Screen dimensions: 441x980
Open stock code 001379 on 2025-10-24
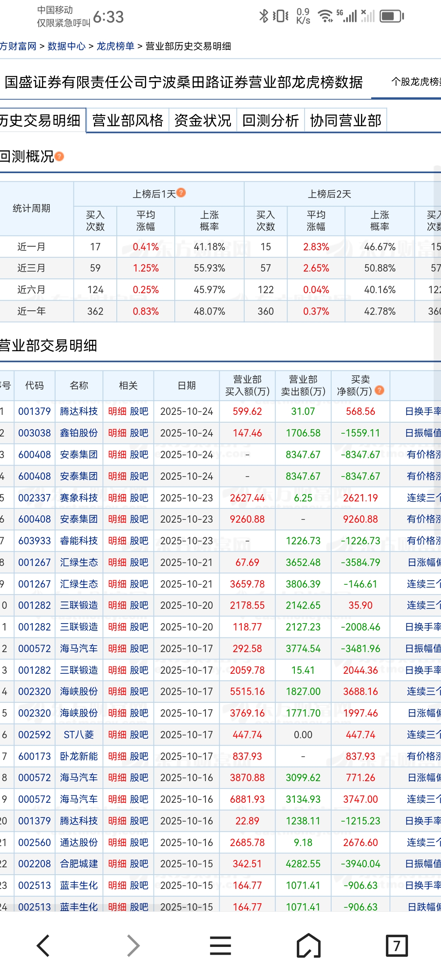pyautogui.click(x=34, y=411)
